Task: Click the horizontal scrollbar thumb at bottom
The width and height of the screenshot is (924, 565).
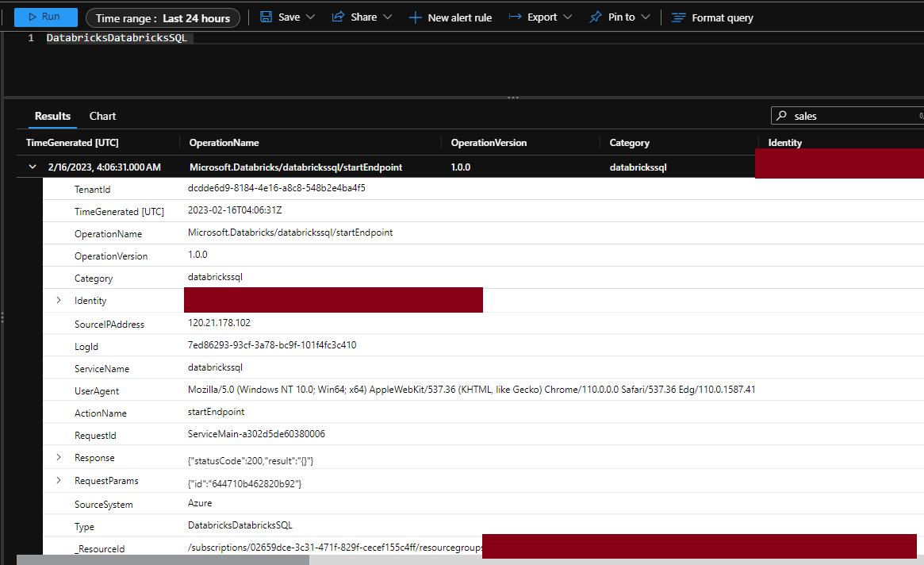Action: click(163, 559)
